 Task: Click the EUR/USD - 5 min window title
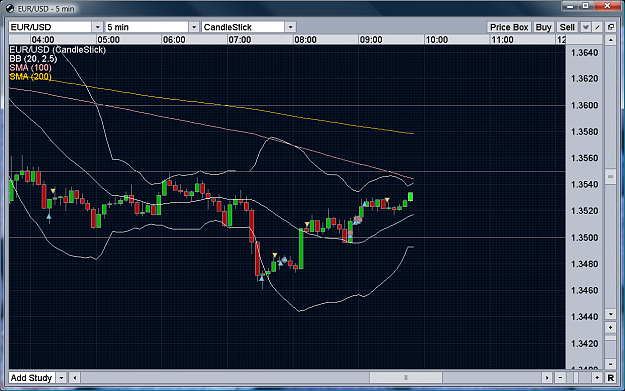coord(46,8)
